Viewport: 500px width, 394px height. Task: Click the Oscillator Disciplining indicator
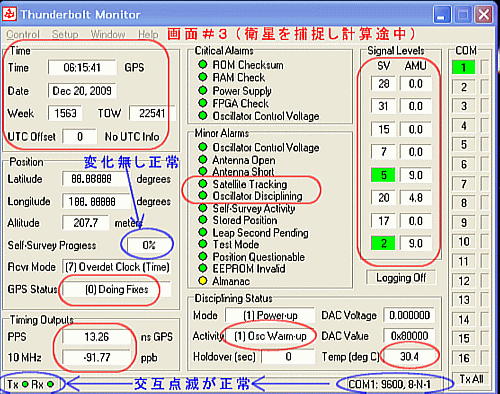pos(202,196)
